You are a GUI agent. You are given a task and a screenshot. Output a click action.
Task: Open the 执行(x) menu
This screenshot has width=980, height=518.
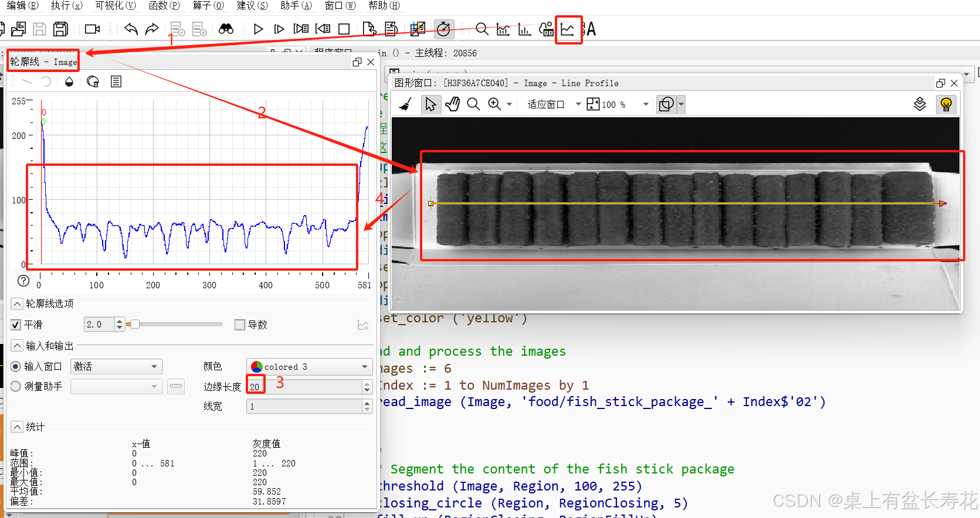67,6
